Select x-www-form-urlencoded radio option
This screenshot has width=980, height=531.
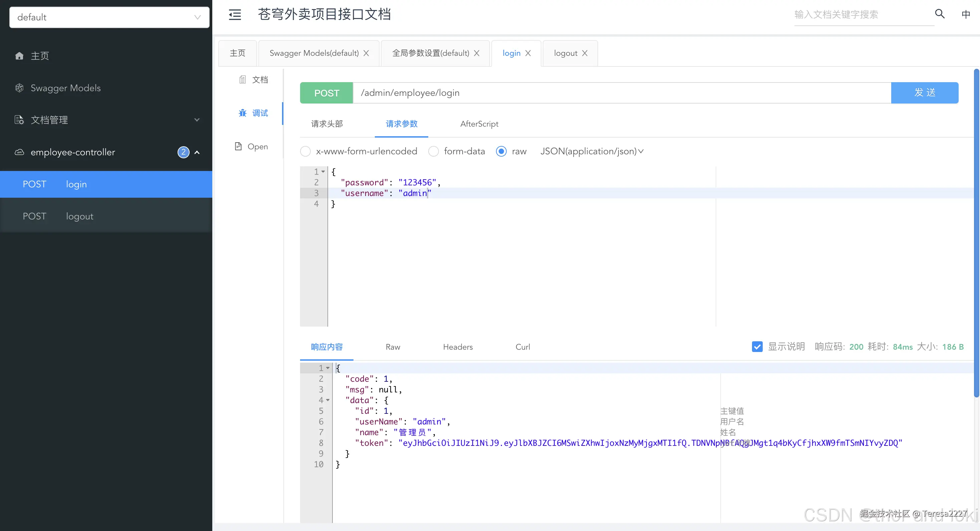click(305, 152)
